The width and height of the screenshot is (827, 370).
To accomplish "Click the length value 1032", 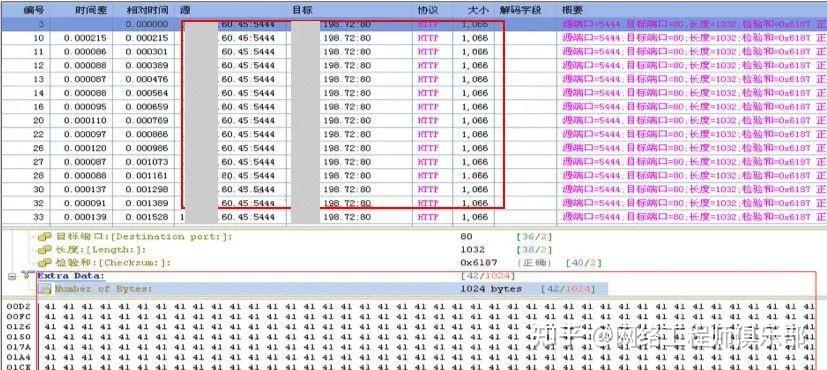I will (x=473, y=250).
